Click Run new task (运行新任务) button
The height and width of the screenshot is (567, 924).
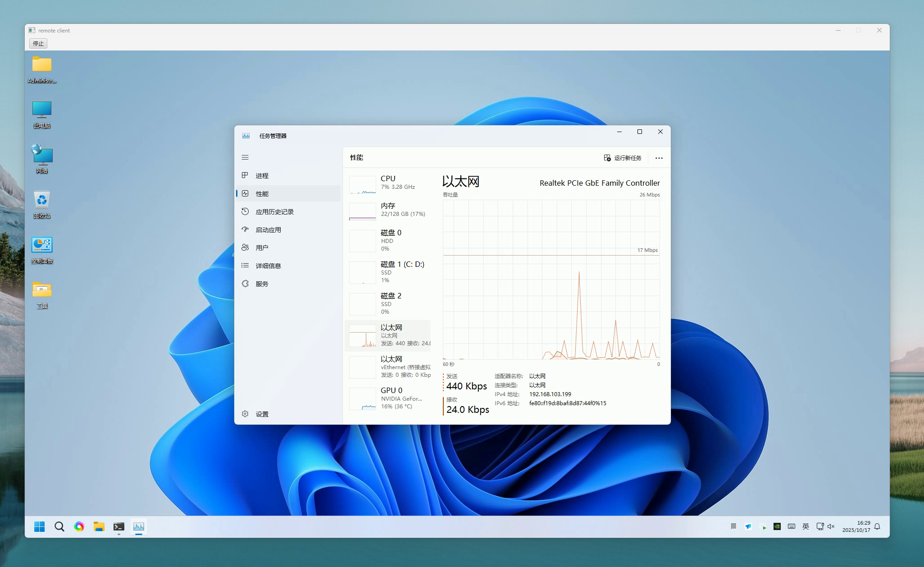(623, 158)
